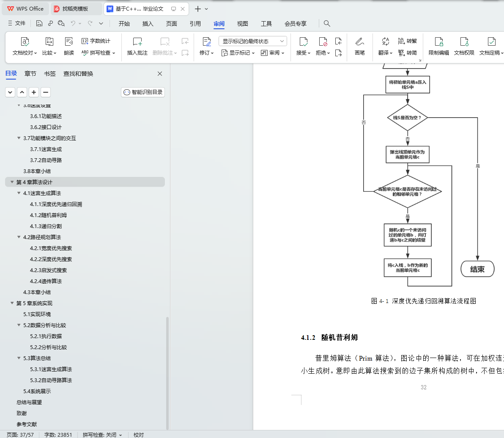
Task: Collapse 5.3算法总结 node
Action: coord(19,358)
